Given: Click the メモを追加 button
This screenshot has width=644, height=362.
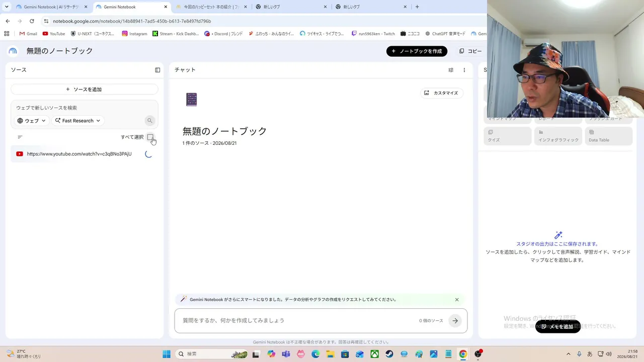Looking at the screenshot, I should pos(558,327).
